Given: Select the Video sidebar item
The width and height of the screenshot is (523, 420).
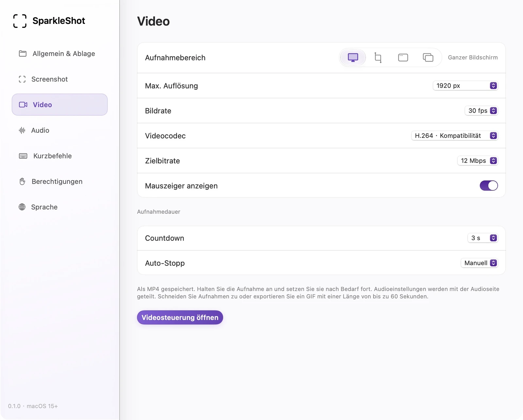Looking at the screenshot, I should tap(59, 105).
